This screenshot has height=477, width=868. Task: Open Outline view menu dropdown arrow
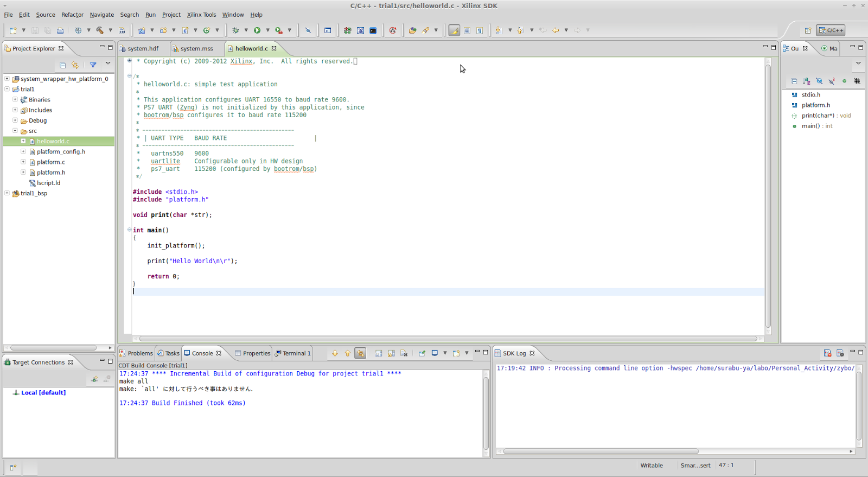(858, 63)
